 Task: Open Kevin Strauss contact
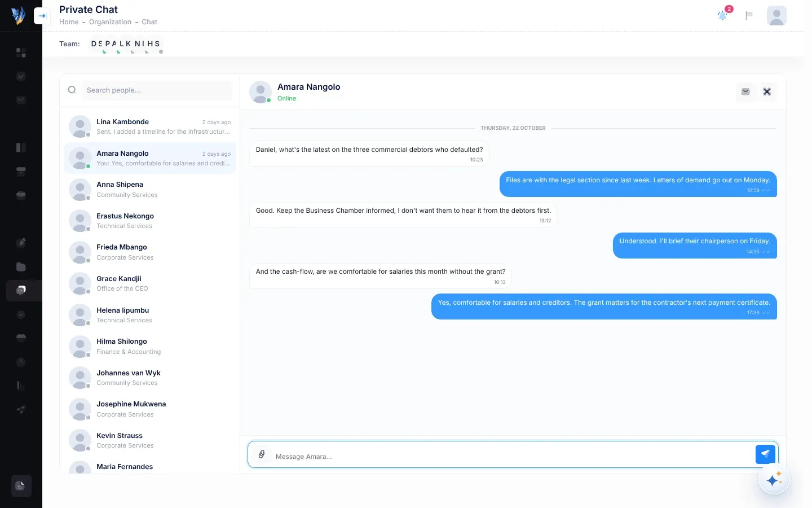click(149, 440)
